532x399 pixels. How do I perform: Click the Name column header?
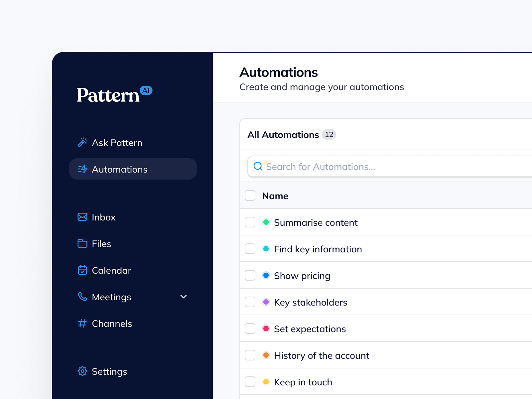[x=275, y=196]
